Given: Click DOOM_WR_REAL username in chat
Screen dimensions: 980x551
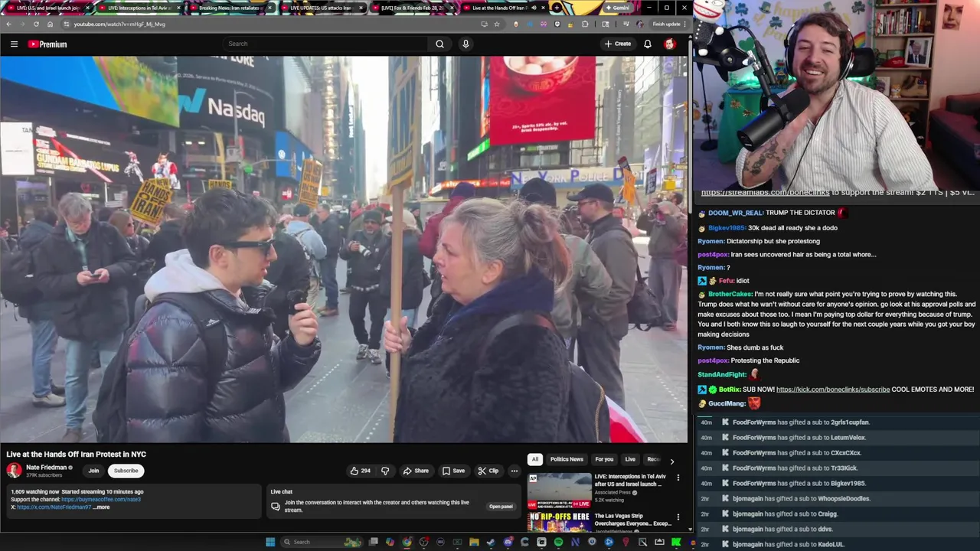Looking at the screenshot, I should (735, 213).
